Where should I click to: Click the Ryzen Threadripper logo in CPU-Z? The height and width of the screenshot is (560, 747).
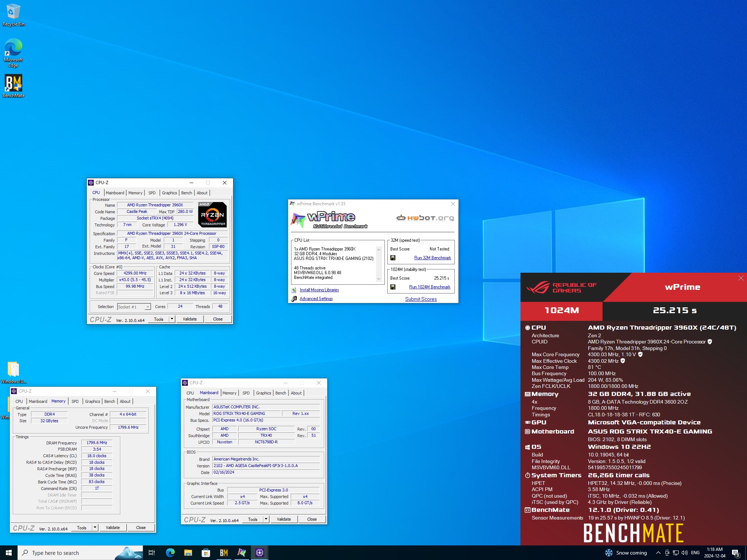pyautogui.click(x=212, y=215)
